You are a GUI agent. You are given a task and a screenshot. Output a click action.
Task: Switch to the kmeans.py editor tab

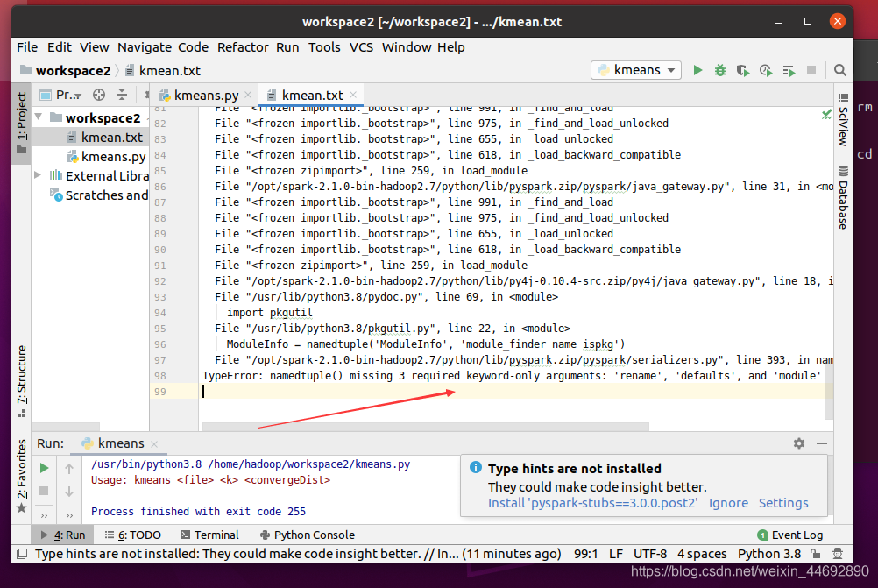tap(206, 96)
